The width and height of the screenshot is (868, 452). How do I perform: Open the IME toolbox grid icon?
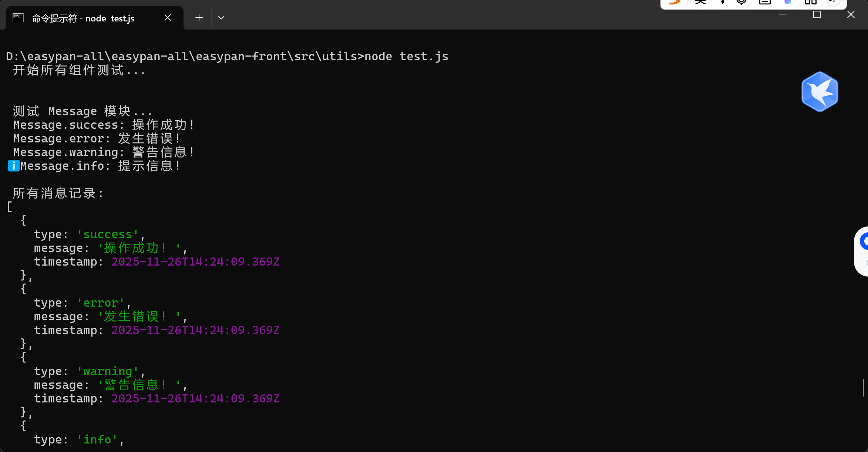pos(811,2)
